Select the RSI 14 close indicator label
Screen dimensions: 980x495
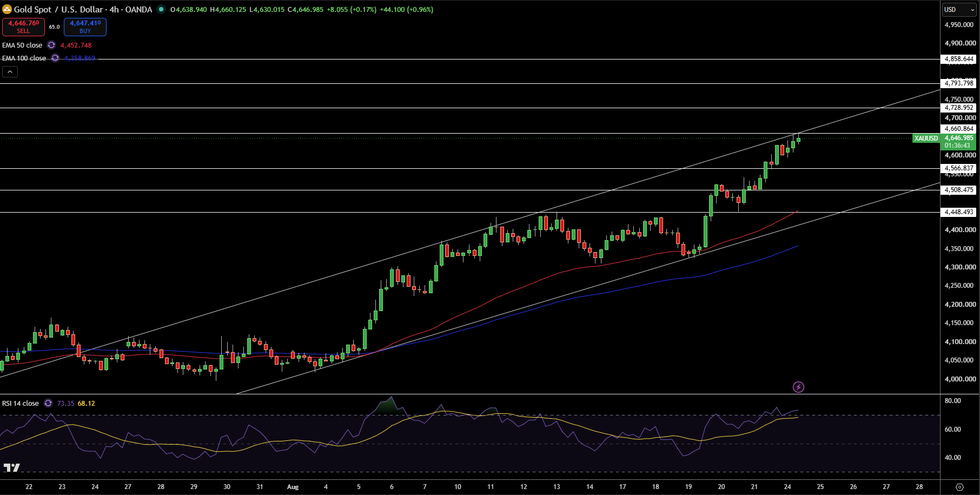point(21,403)
